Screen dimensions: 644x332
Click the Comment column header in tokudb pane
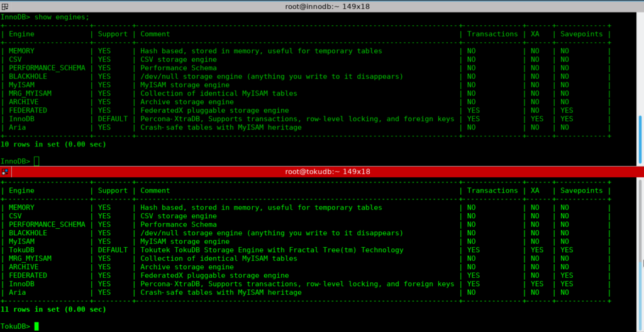click(155, 191)
